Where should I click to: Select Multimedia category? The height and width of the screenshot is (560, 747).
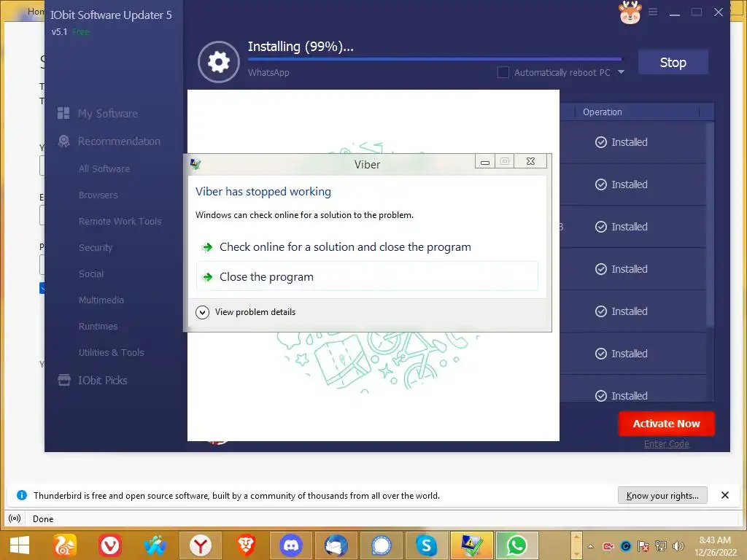coord(101,300)
